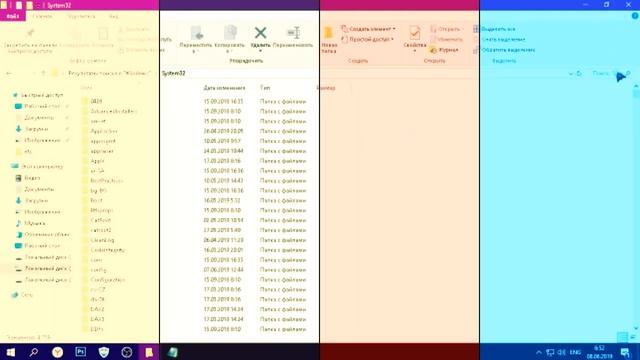Viewport: 640px width, 360px height.
Task: Click the Копировать в icon
Action: [x=230, y=33]
